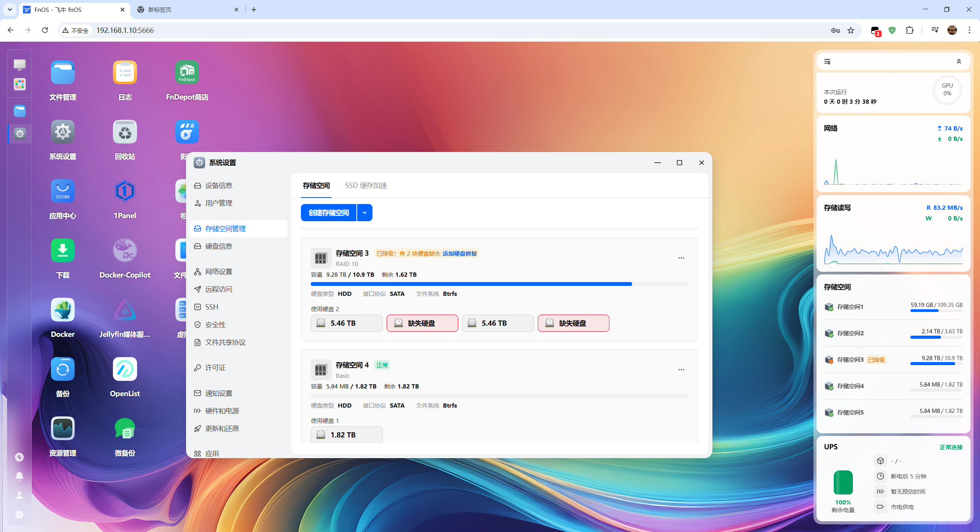Select the first 缺失硬盘 disk slot
The width and height of the screenshot is (980, 532).
pyautogui.click(x=422, y=323)
